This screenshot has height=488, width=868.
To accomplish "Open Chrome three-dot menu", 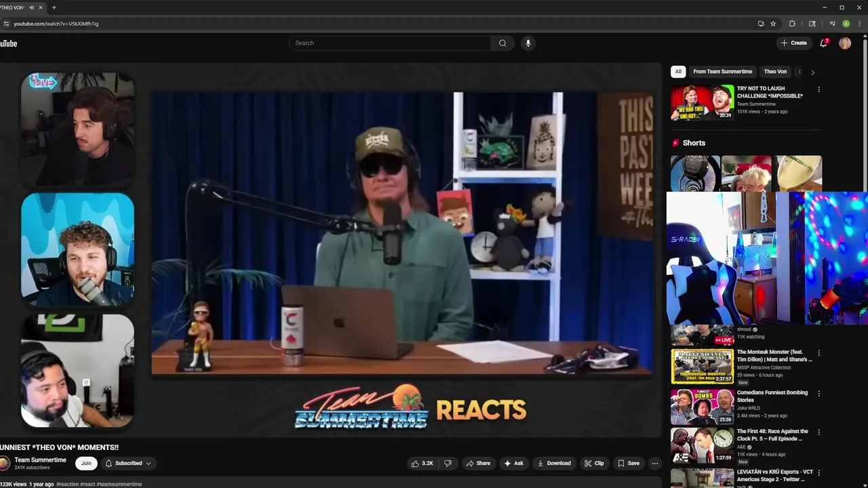I will coord(859,24).
